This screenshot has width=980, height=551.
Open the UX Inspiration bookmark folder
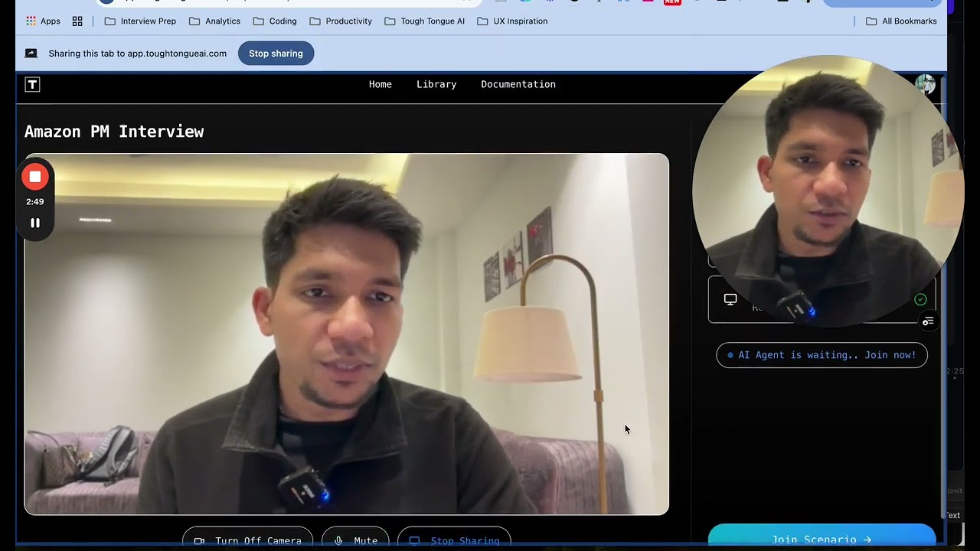tap(512, 21)
